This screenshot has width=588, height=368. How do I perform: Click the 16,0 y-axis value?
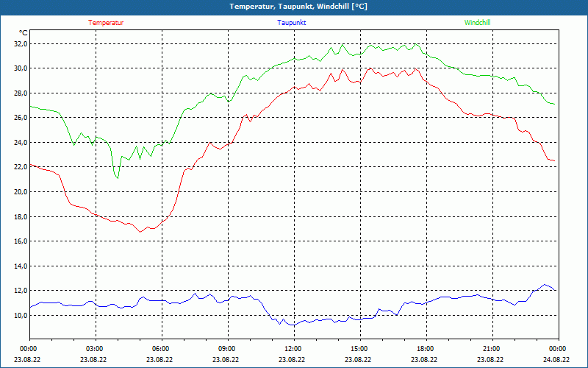click(x=21, y=241)
